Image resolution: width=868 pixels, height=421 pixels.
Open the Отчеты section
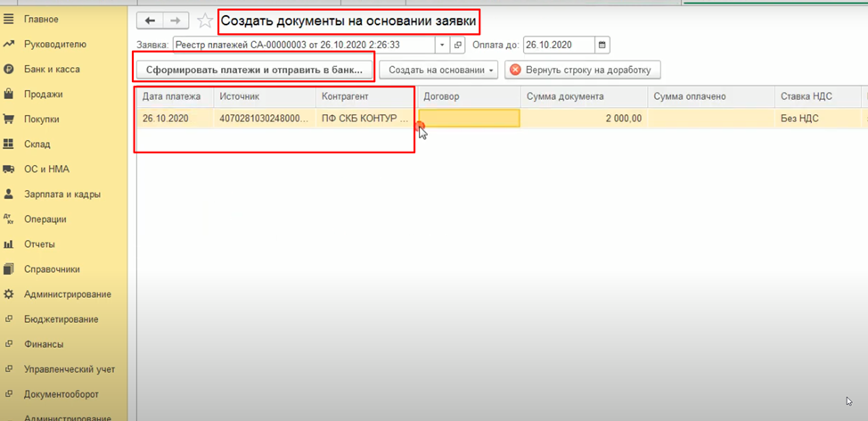pos(39,244)
